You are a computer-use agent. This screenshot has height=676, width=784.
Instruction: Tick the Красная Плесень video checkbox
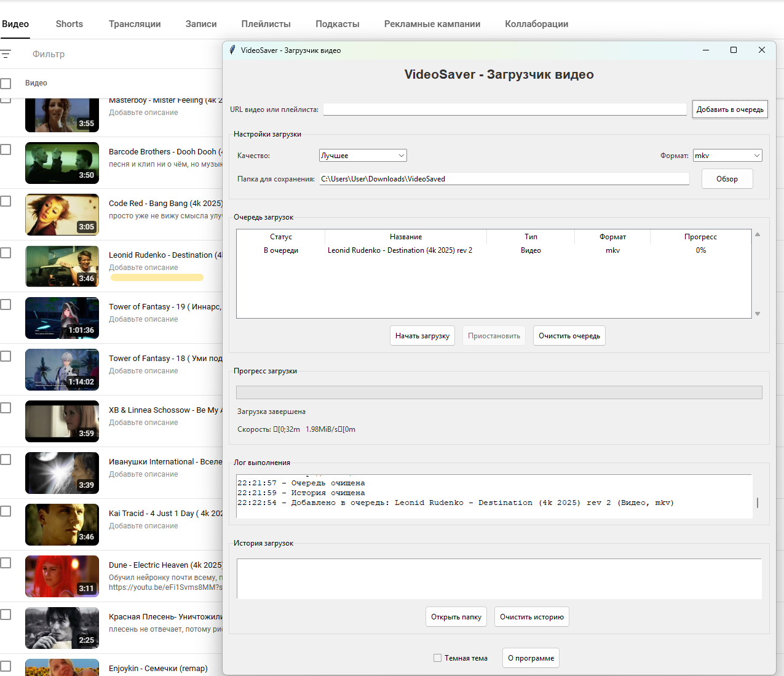[x=6, y=614]
